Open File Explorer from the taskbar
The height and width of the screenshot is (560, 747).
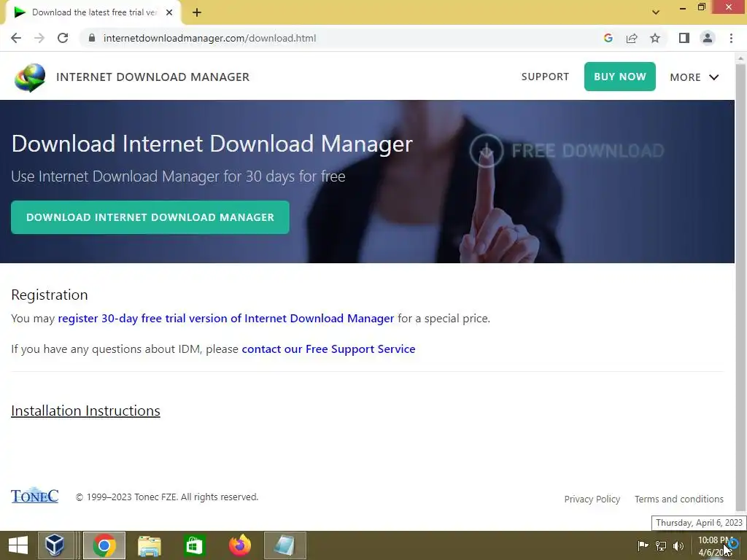[x=150, y=545]
